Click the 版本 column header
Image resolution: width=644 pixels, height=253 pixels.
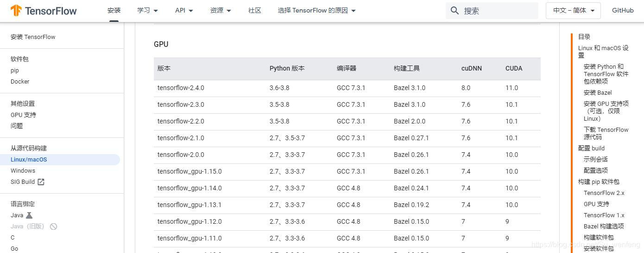tap(164, 68)
